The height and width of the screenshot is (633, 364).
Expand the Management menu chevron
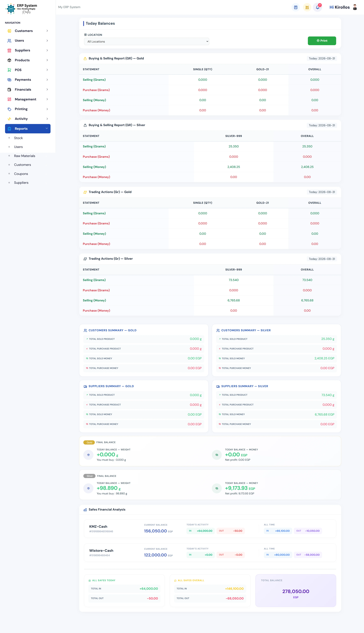point(47,99)
